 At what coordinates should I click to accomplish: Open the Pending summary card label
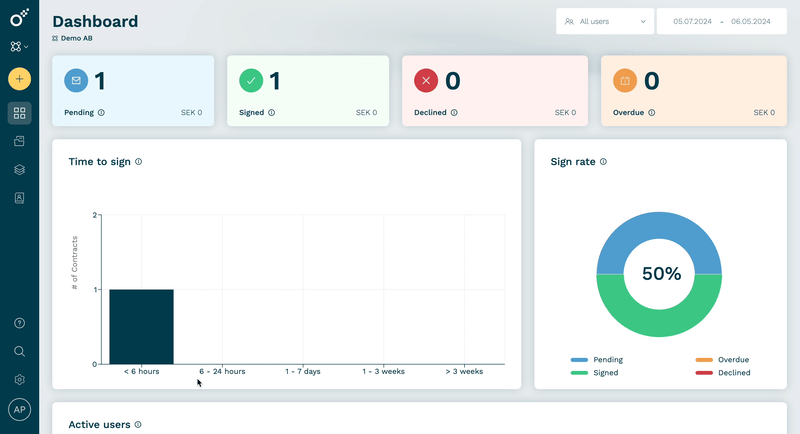79,113
